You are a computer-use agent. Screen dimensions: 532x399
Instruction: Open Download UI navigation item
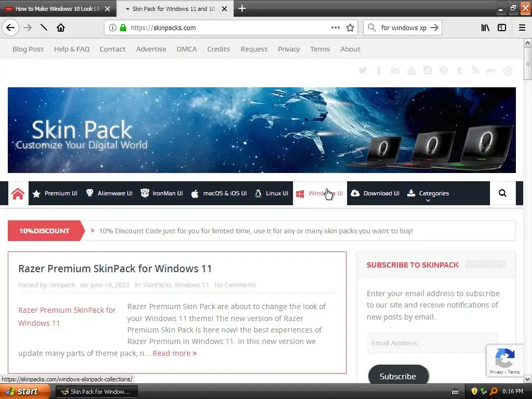375,193
